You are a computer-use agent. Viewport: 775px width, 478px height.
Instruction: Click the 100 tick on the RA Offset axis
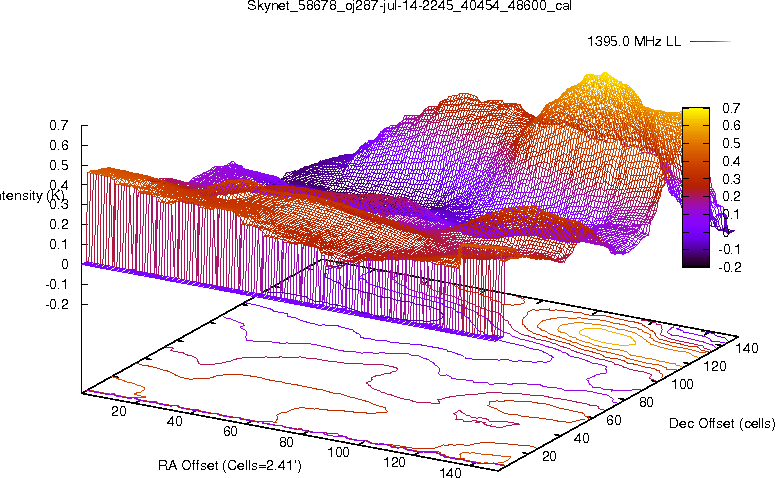[x=339, y=452]
